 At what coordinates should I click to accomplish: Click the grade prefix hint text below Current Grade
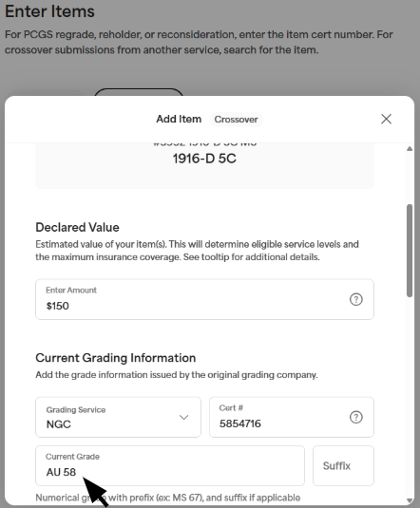coord(167,498)
